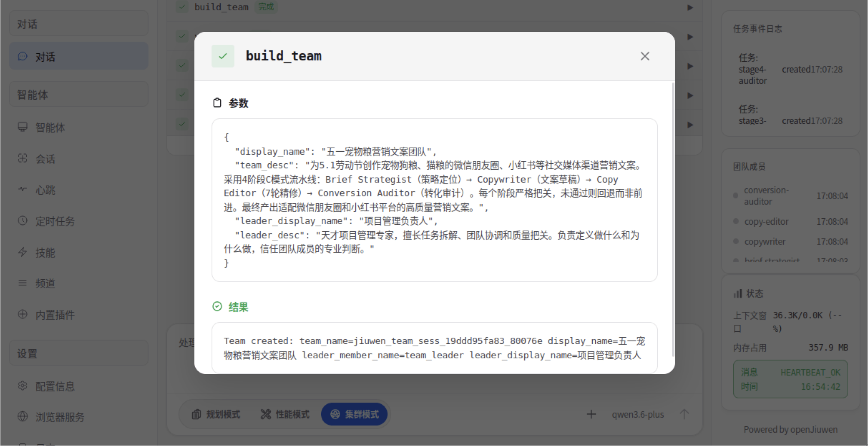The height and width of the screenshot is (446, 868).
Task: Collapse the 智能体 section header
Action: [x=79, y=94]
